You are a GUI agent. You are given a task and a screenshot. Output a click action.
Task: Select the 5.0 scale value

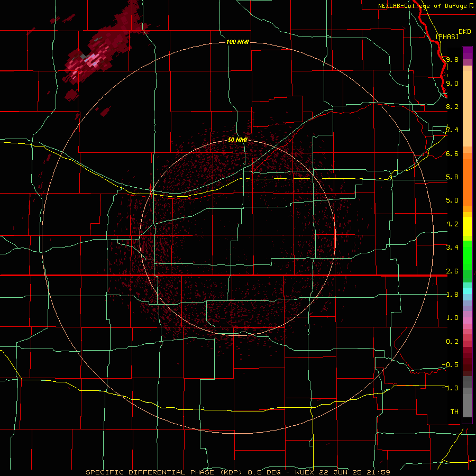pyautogui.click(x=452, y=200)
